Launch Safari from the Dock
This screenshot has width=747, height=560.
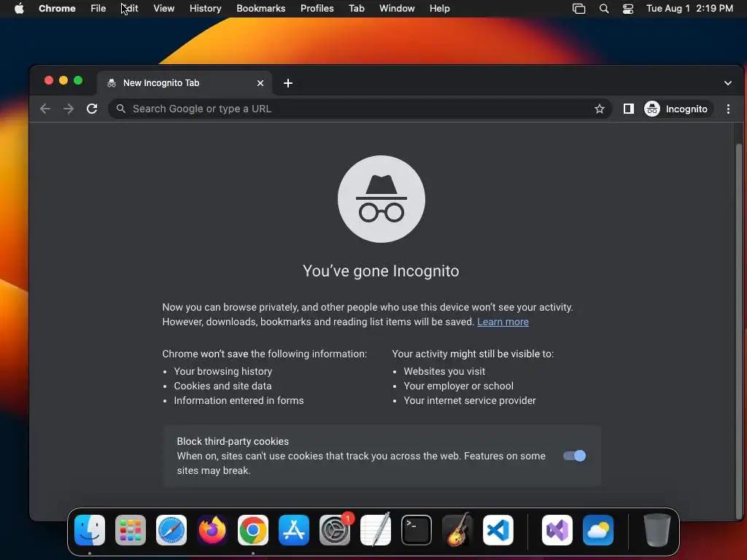coord(171,530)
